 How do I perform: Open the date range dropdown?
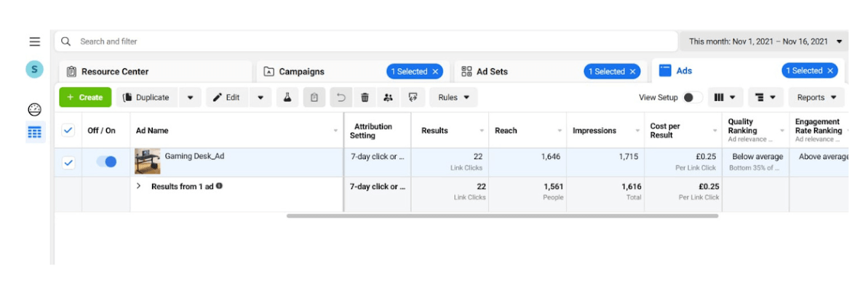point(765,41)
